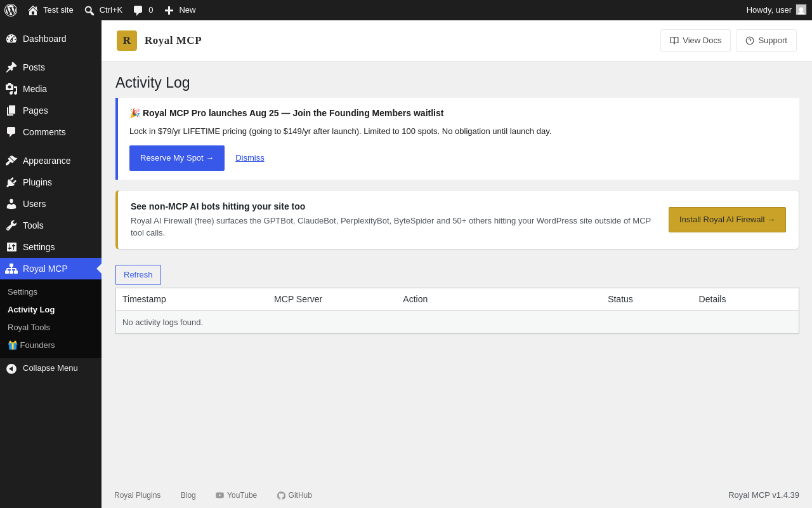The height and width of the screenshot is (508, 812).
Task: Click the comments bubble in admin bar
Action: (x=138, y=10)
